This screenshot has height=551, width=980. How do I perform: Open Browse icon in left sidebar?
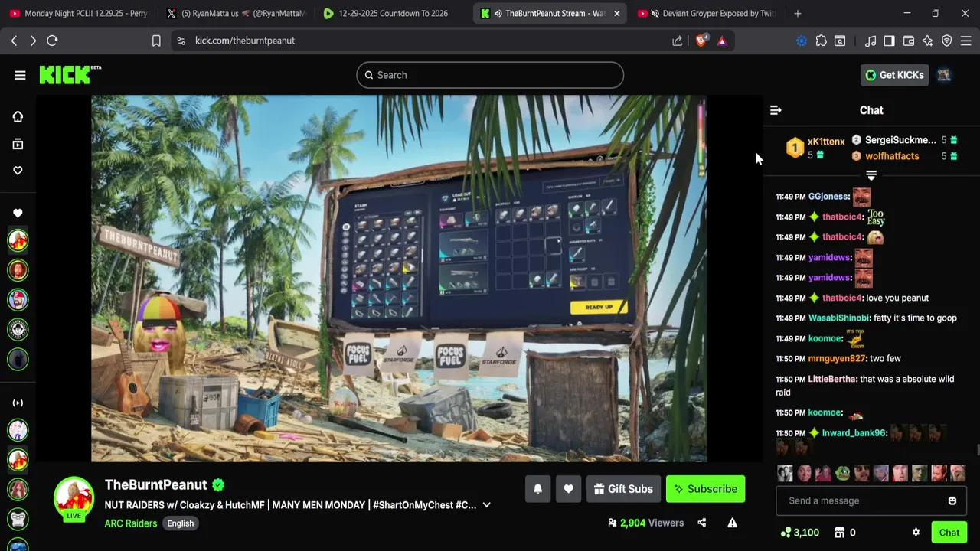tap(18, 144)
